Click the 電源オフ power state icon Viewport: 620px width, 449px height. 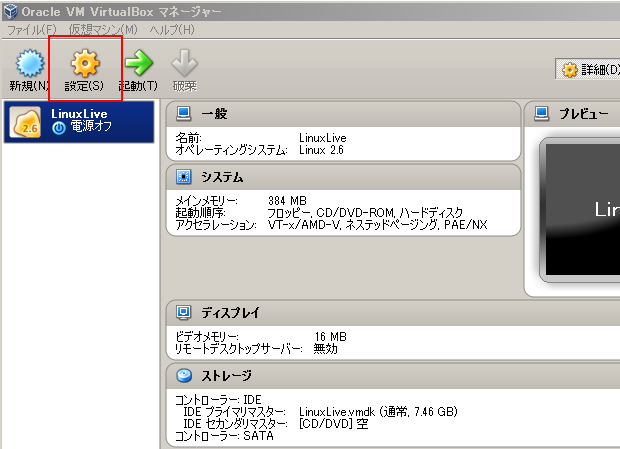click(59, 128)
